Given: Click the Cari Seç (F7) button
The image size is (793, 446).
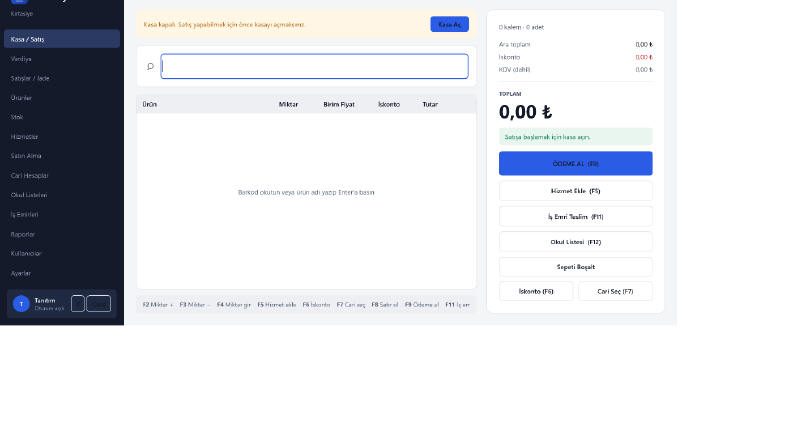Looking at the screenshot, I should (615, 291).
